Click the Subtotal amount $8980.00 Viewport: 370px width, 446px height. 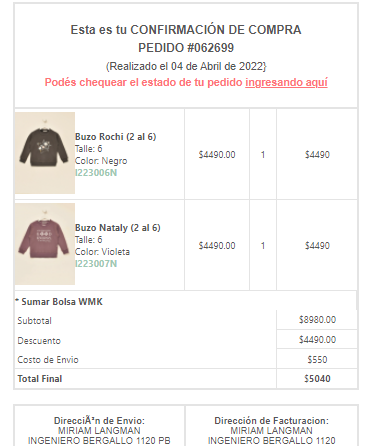coord(317,320)
